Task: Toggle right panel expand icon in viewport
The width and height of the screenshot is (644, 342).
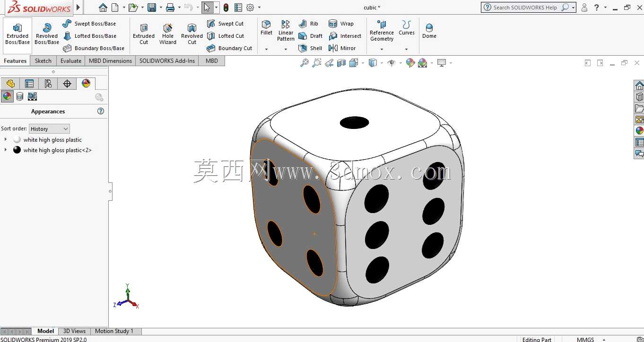Action: click(x=600, y=63)
